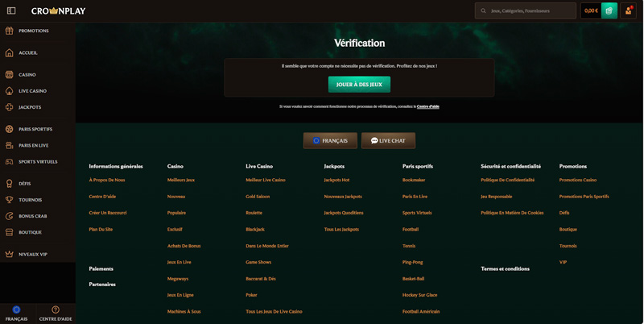This screenshot has width=644, height=324.
Task: Open Sports Virtuels gamepad icon
Action: coord(9,161)
